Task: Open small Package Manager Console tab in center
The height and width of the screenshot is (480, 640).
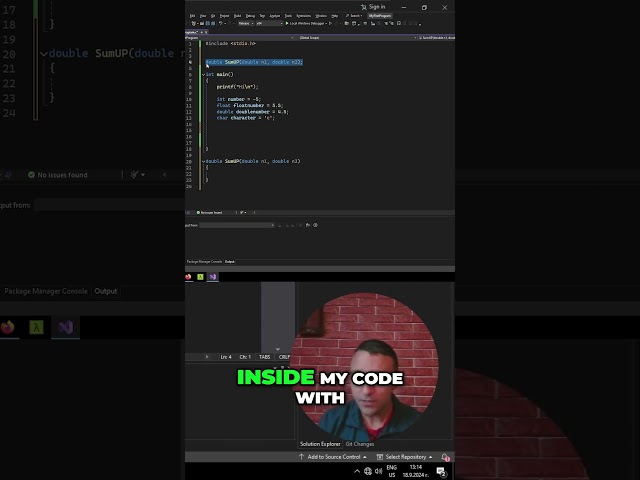Action: tap(204, 262)
